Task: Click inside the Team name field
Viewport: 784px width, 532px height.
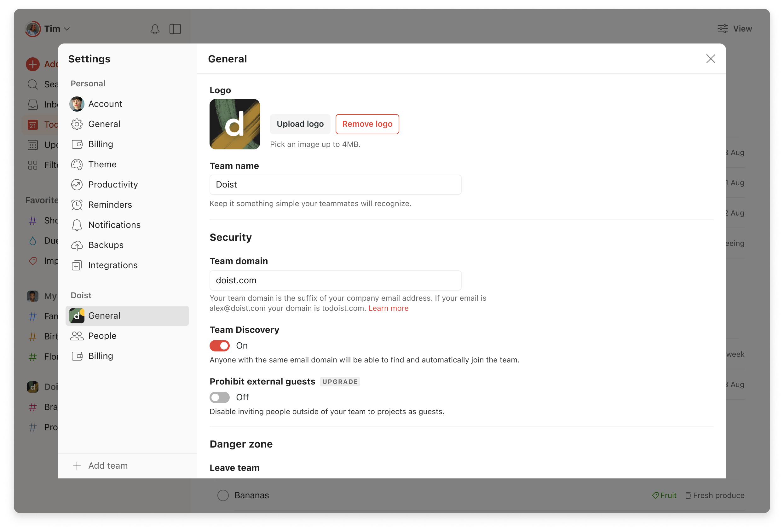Action: pos(335,185)
